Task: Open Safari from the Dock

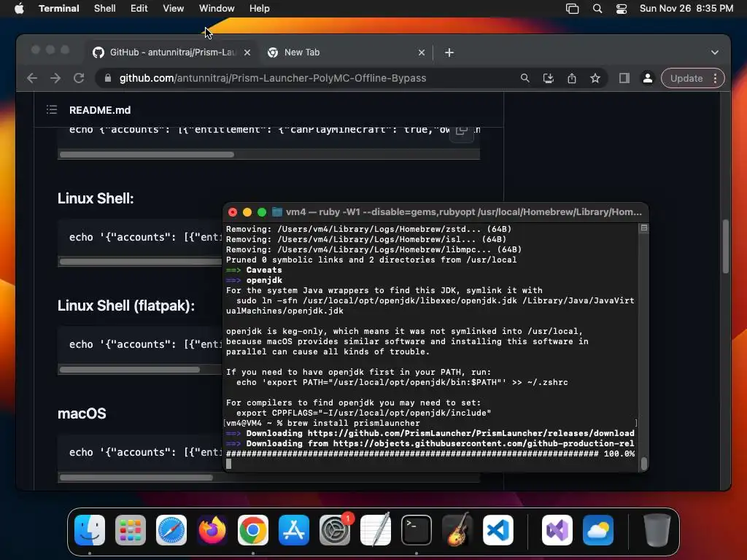Action: point(171,530)
